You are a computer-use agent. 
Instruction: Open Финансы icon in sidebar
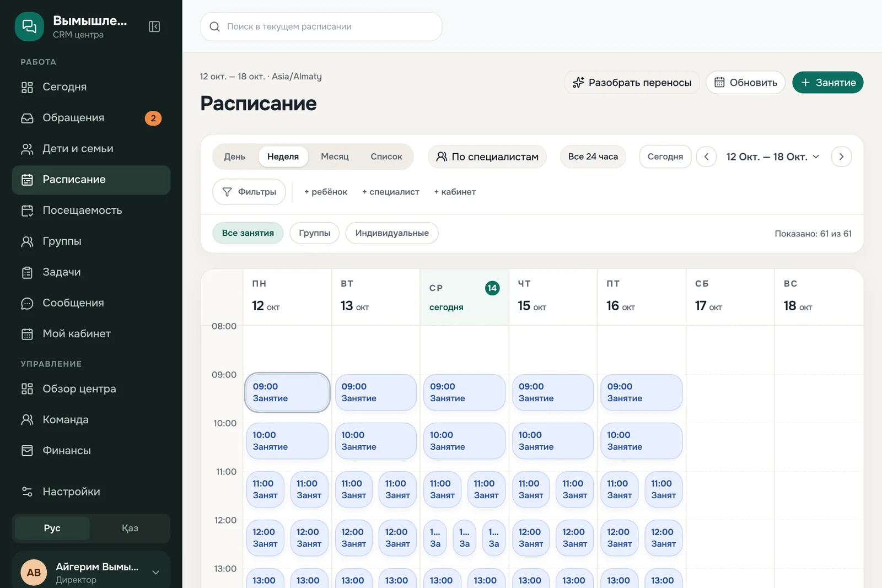[x=27, y=451]
